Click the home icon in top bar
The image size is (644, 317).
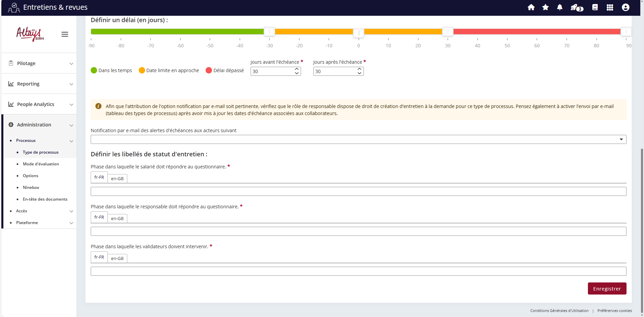(x=531, y=7)
